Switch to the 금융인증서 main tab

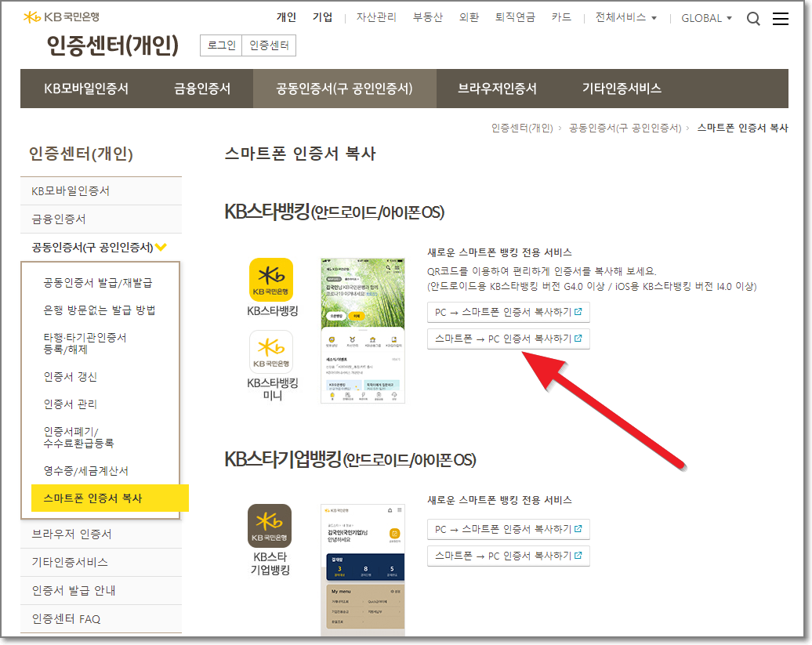click(x=202, y=89)
